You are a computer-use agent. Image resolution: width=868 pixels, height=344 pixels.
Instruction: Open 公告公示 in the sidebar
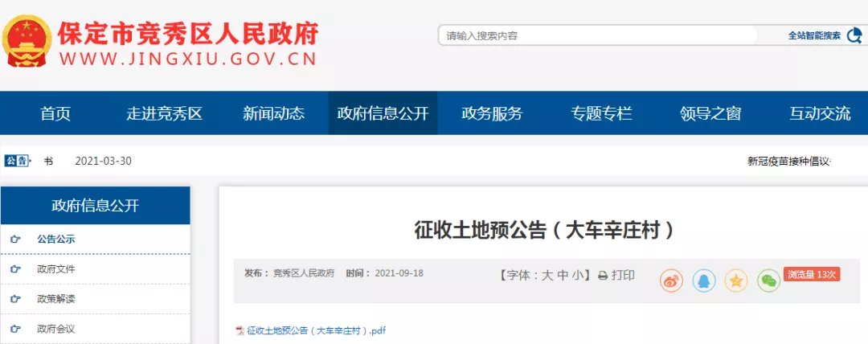[x=95, y=240]
